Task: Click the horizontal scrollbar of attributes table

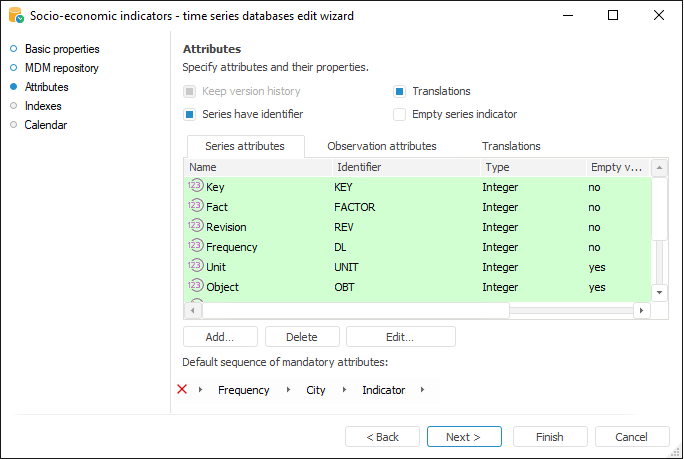Action: pyautogui.click(x=418, y=311)
